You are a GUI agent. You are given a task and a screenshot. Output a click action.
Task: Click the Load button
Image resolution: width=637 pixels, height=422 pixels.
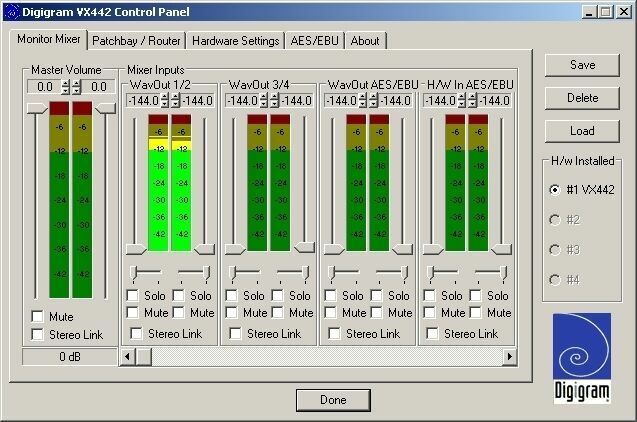[x=582, y=131]
